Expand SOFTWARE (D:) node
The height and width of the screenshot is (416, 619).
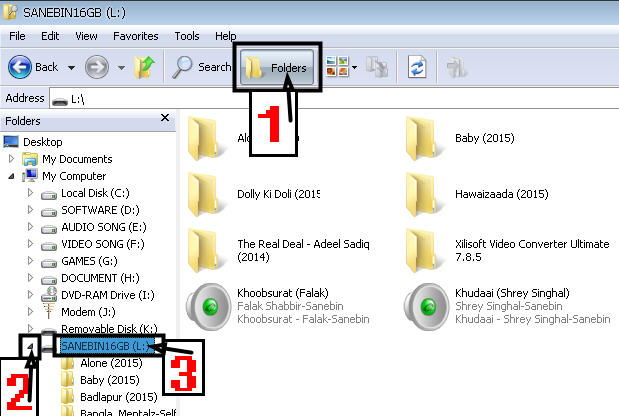(30, 210)
